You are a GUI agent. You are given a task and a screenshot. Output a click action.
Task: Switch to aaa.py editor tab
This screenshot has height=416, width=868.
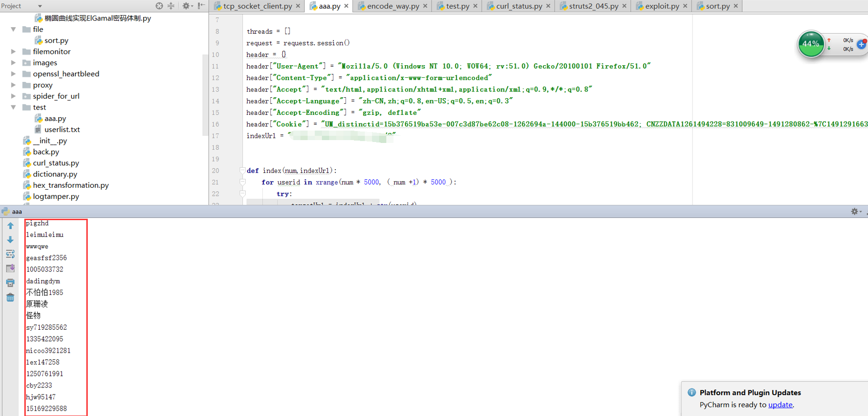click(330, 6)
